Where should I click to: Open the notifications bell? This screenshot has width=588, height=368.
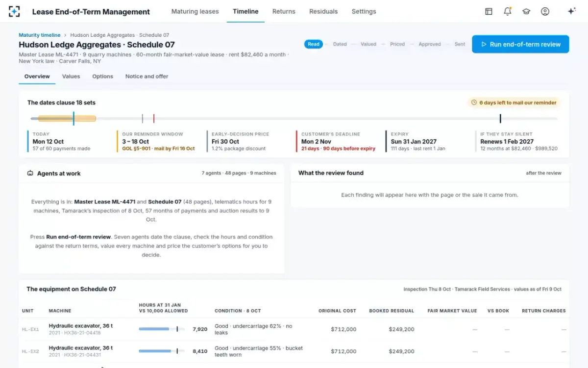508,11
